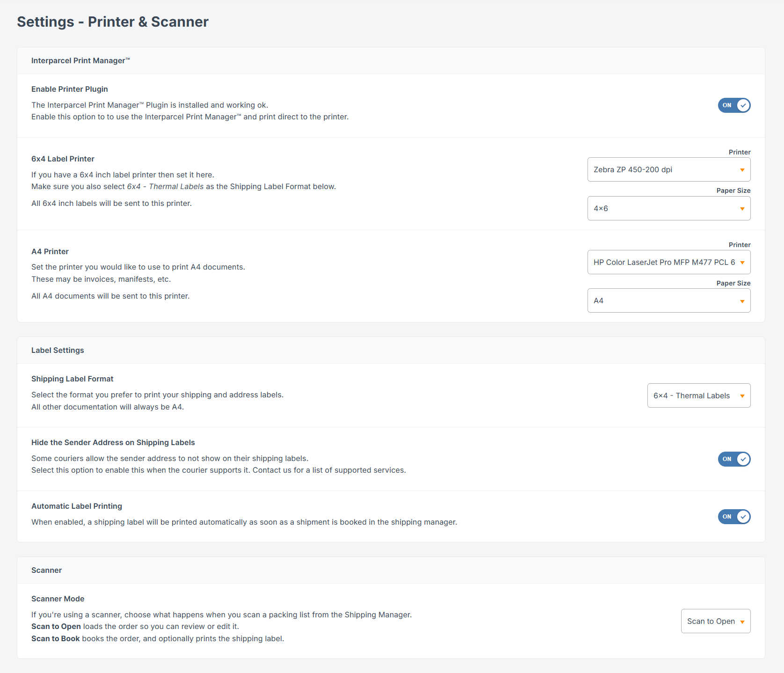Toggle the Enable Printer Plugin switch

click(734, 105)
